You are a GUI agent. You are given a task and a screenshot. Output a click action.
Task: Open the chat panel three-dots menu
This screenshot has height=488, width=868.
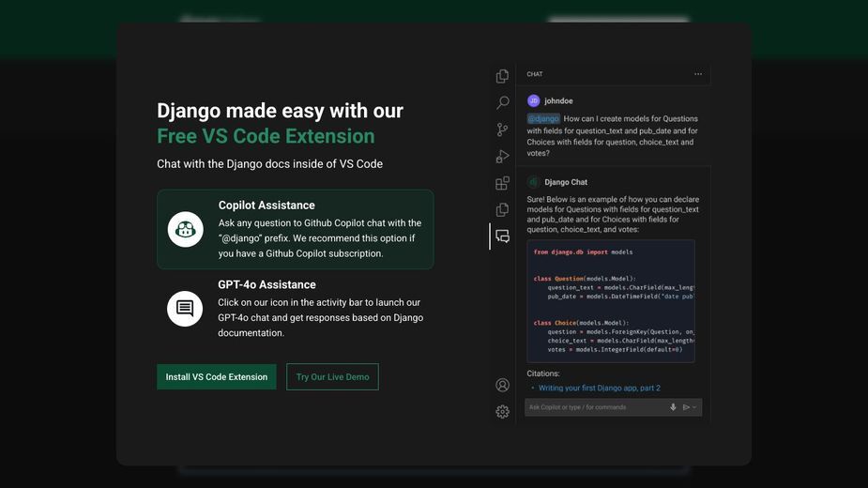698,74
